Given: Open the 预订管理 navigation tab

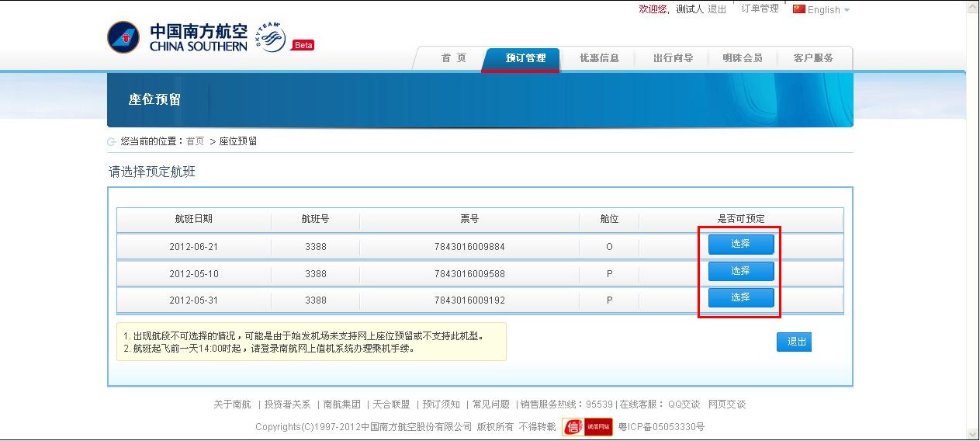Looking at the screenshot, I should [x=525, y=58].
